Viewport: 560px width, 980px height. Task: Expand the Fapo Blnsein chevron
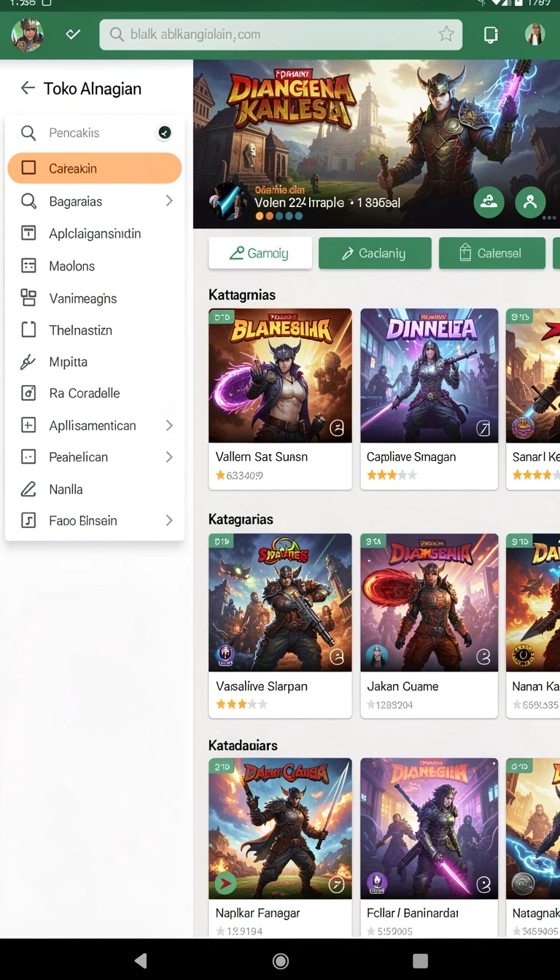[169, 521]
